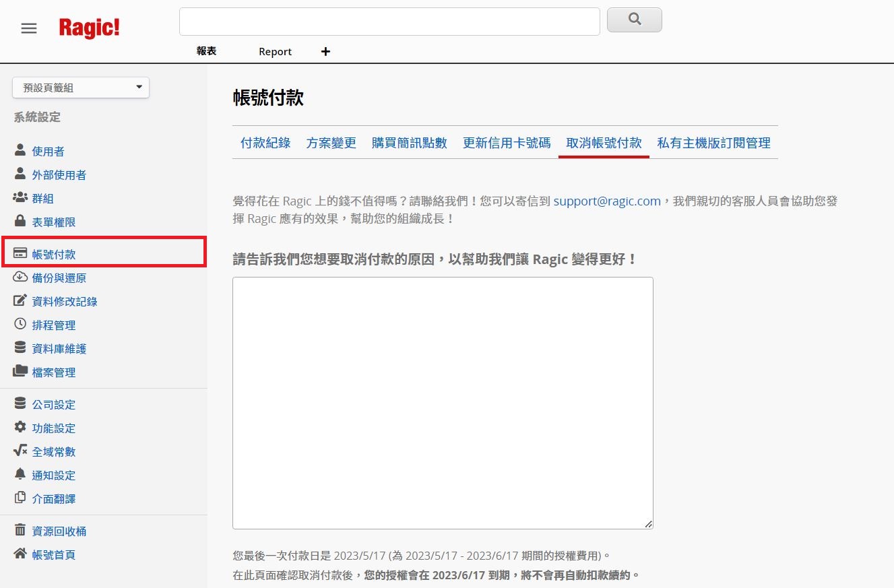Open the 購買簡訊點數 tab
Screen dimensions: 894x588
click(410, 143)
